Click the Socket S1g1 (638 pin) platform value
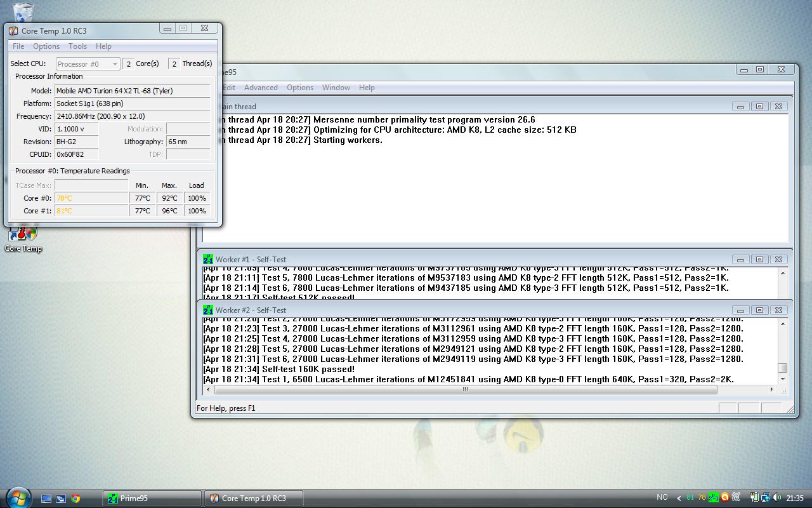Viewport: 812px width, 508px height. tap(132, 104)
